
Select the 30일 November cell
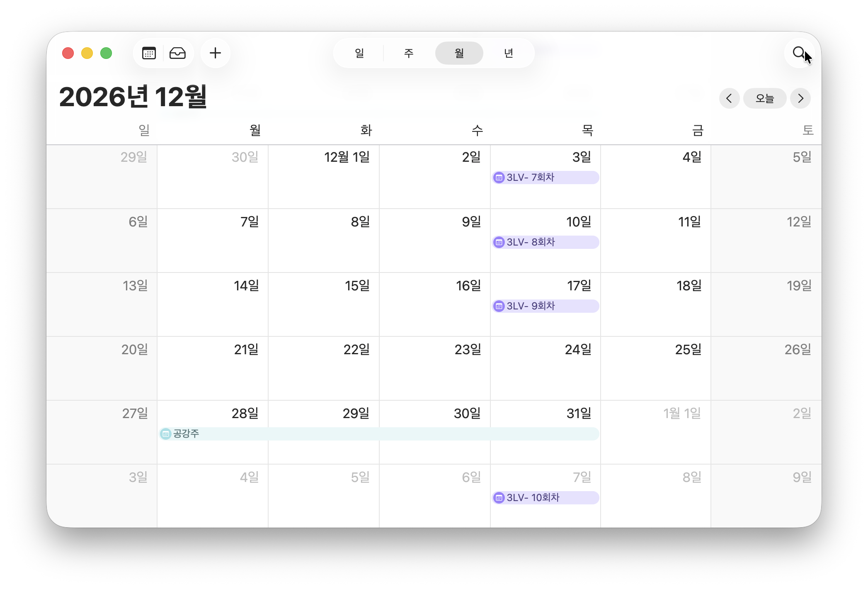213,177
